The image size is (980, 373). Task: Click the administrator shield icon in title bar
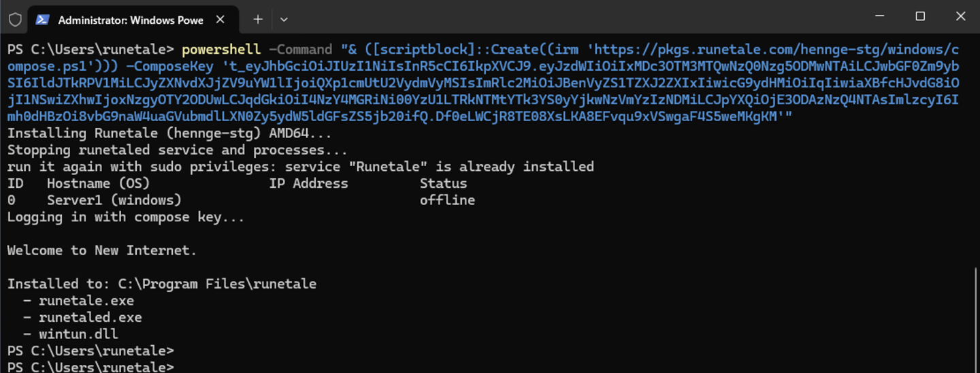coord(15,20)
